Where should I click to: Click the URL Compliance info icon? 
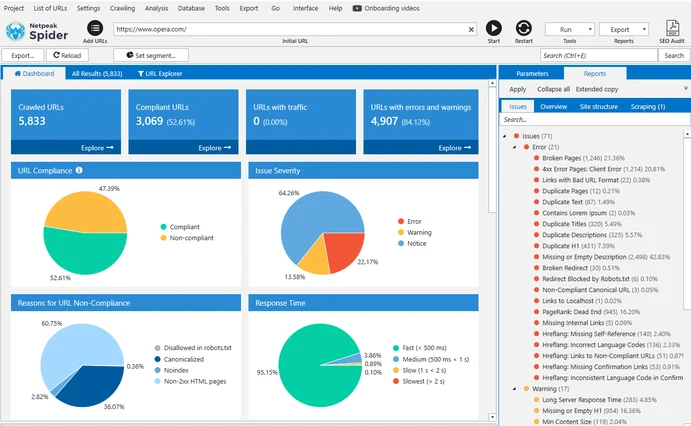click(79, 170)
